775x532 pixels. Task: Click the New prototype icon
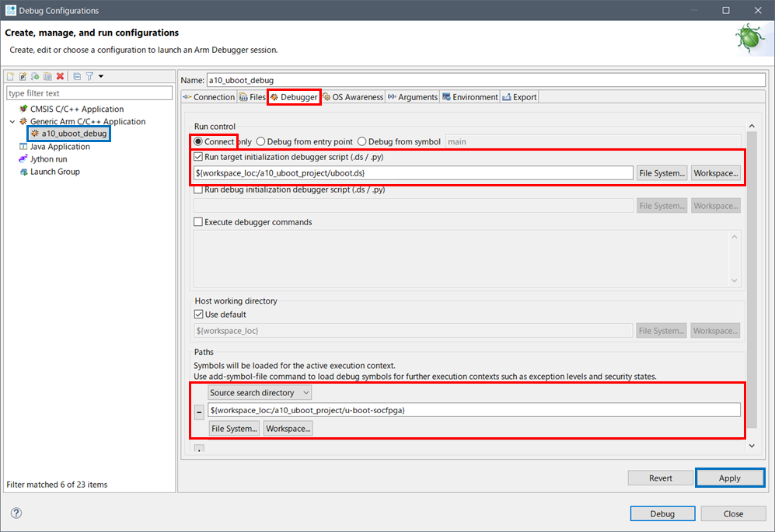click(x=23, y=76)
